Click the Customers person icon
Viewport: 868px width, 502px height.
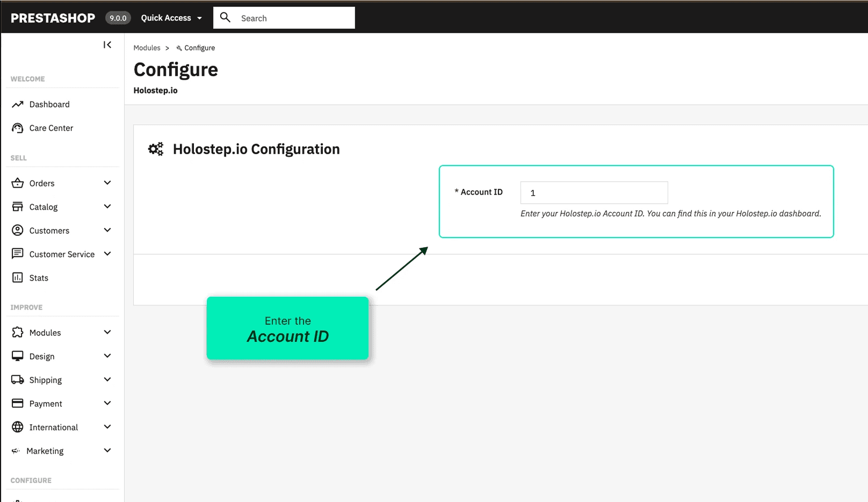point(18,230)
